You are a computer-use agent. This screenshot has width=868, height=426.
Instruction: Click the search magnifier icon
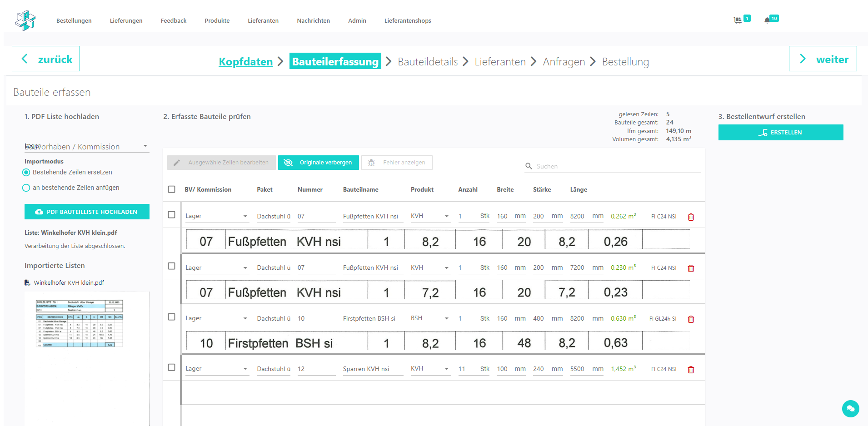pos(529,166)
